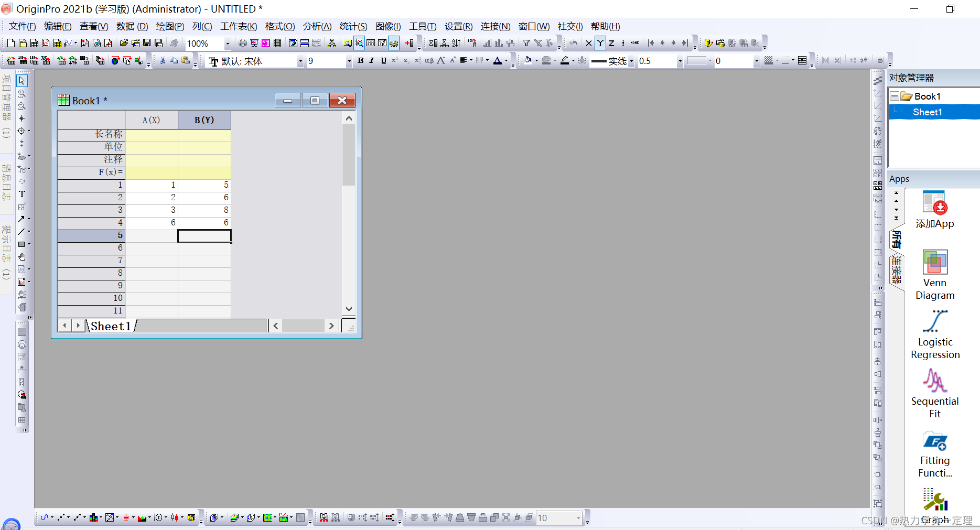The width and height of the screenshot is (980, 530).
Task: Toggle superscript formatting
Action: (x=395, y=61)
